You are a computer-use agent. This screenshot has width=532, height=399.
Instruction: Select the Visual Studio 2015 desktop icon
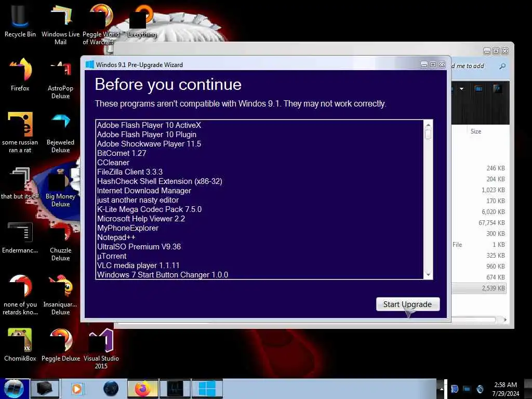[x=101, y=348]
